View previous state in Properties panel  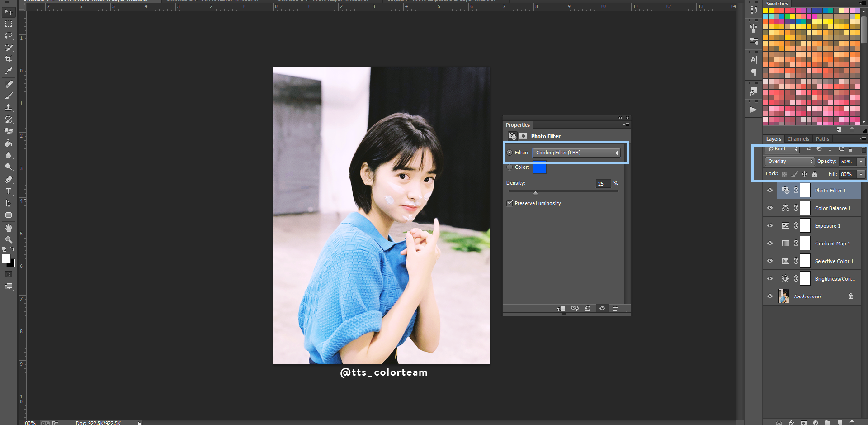pyautogui.click(x=575, y=308)
